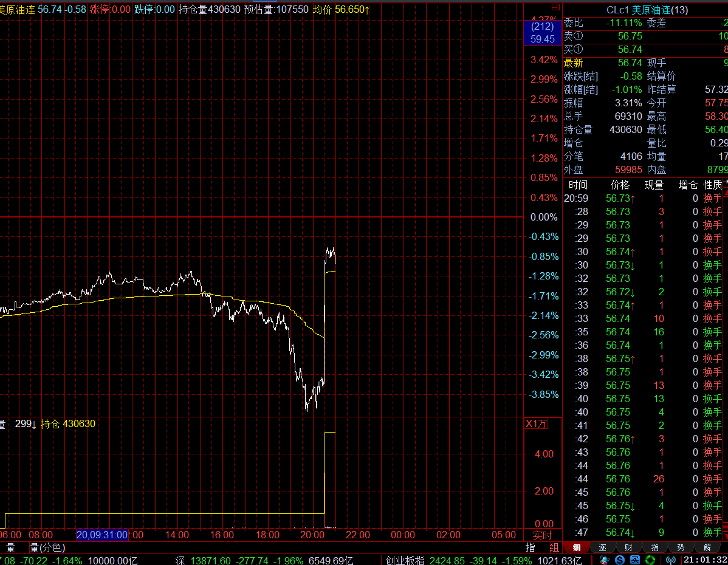Open the 解 tab in bottom right
This screenshot has width=728, height=565.
coord(707,547)
